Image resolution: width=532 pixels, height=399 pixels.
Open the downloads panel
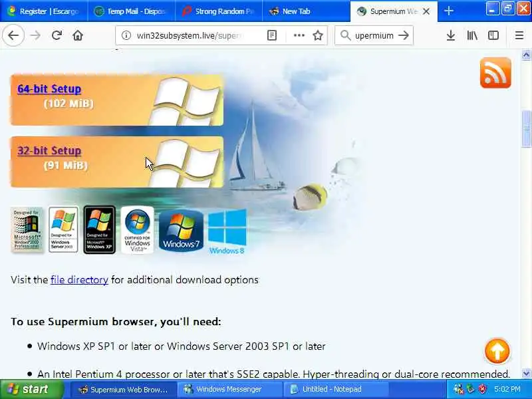tap(451, 35)
